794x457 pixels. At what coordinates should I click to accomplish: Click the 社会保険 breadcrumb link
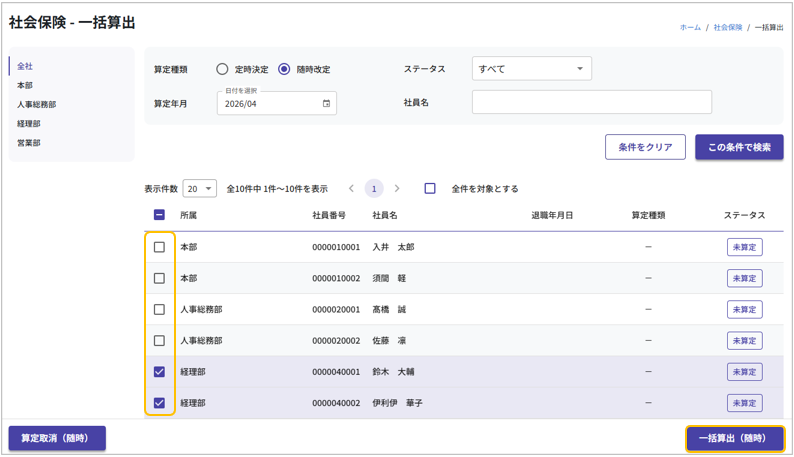pyautogui.click(x=727, y=28)
